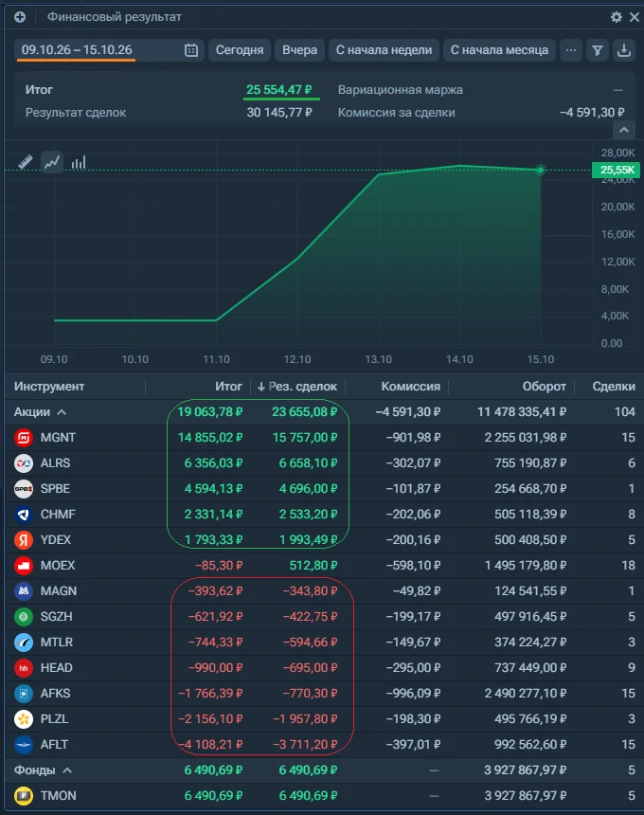This screenshot has width=644, height=815.
Task: Open the calendar date picker icon
Action: pos(191,50)
